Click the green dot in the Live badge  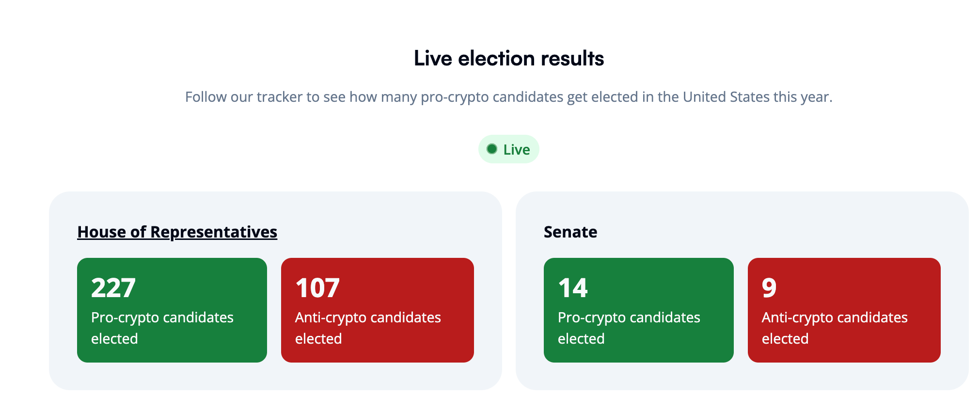(x=492, y=149)
